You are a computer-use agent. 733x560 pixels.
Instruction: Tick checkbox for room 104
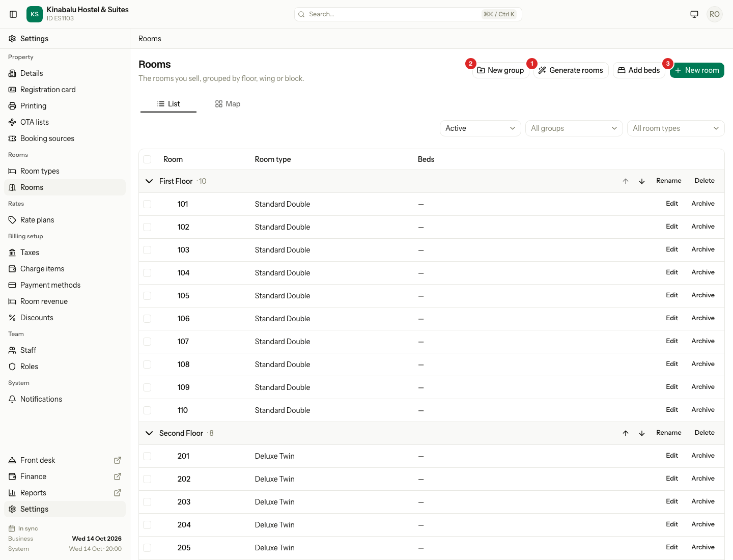[147, 273]
